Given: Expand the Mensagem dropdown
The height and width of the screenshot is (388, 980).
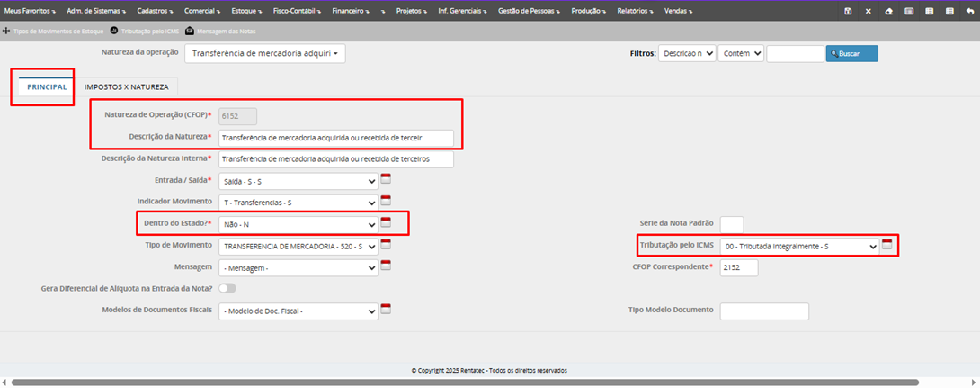Looking at the screenshot, I should coord(298,267).
